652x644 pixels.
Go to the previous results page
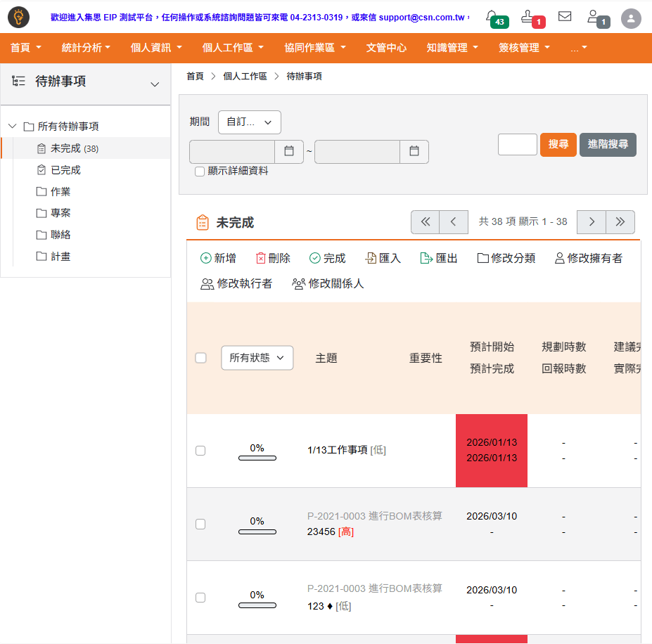tap(454, 221)
